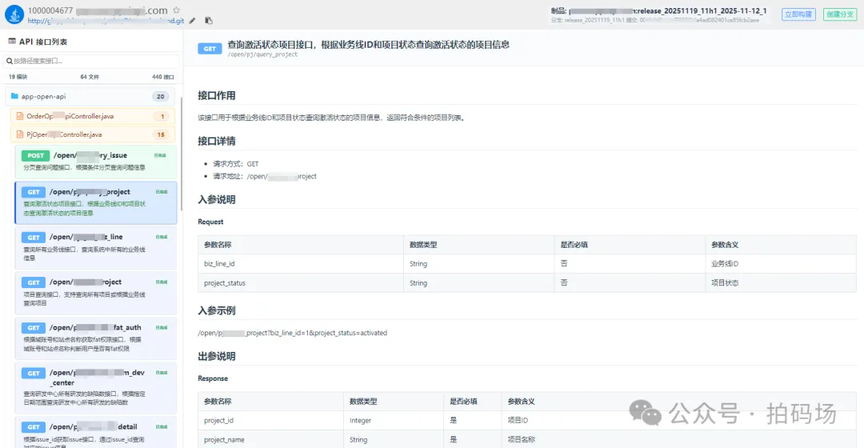The width and height of the screenshot is (864, 448).
Task: Click GET badge of the m_dev_center endpoint
Action: [33, 374]
